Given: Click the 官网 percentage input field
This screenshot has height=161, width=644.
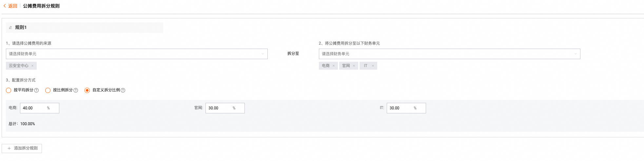Looking at the screenshot, I should coord(225,108).
